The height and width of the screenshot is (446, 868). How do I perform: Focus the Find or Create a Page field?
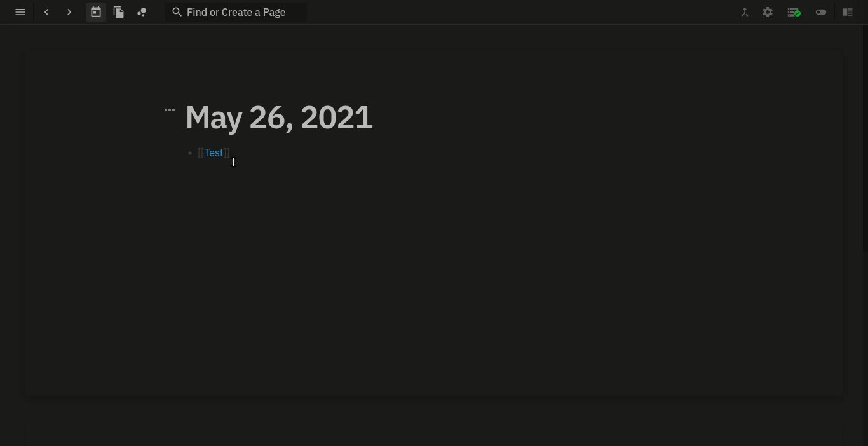pos(236,12)
